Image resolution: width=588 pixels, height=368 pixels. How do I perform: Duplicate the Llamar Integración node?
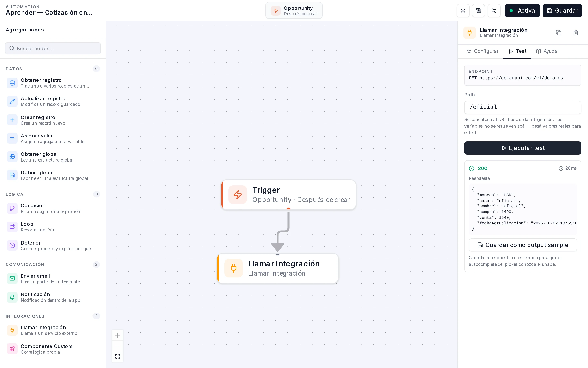click(x=558, y=33)
